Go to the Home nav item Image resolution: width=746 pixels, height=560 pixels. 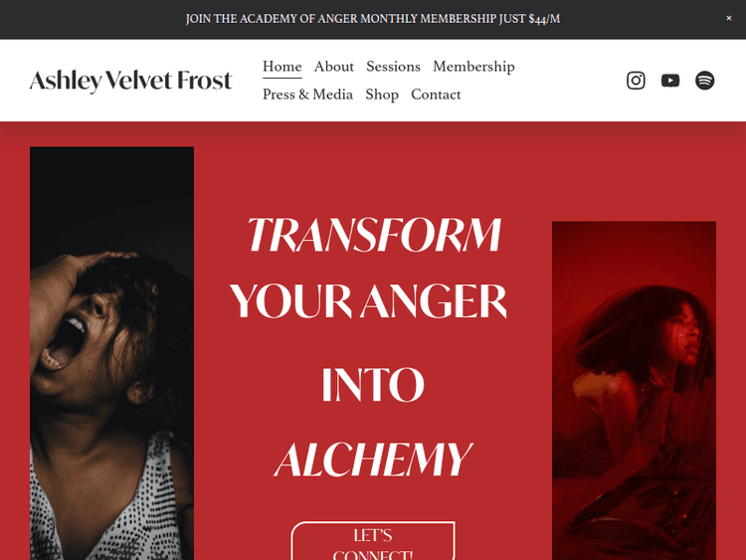(x=282, y=67)
